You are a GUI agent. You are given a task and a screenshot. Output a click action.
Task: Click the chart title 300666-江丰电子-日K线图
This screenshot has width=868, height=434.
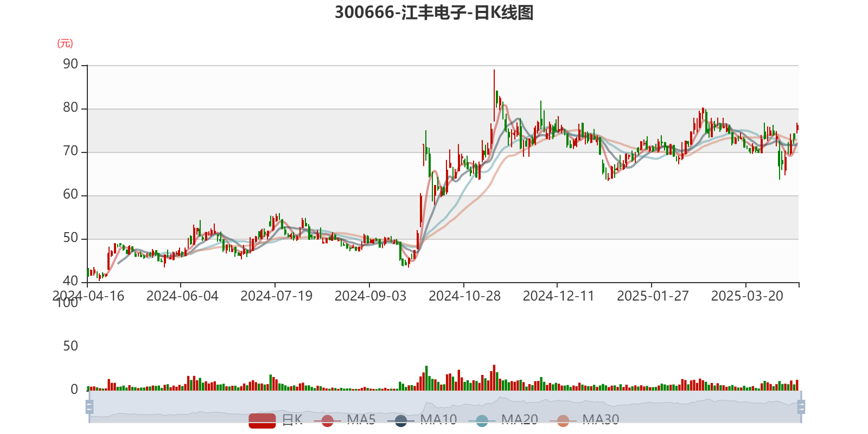coord(434,12)
